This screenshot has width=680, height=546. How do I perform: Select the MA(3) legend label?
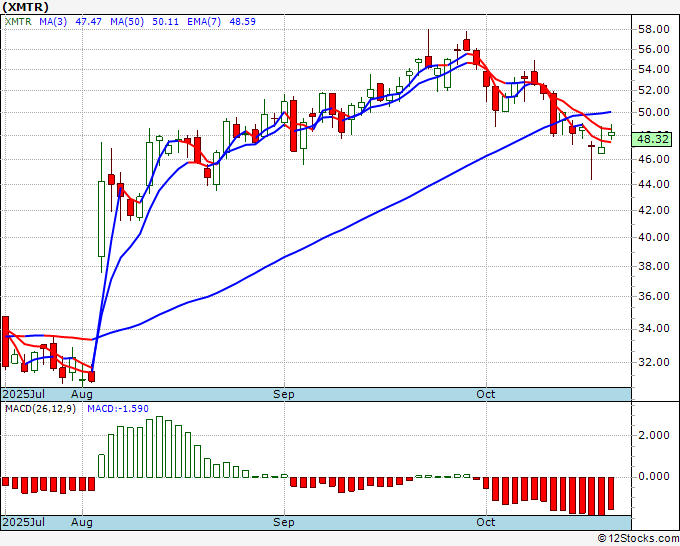53,22
